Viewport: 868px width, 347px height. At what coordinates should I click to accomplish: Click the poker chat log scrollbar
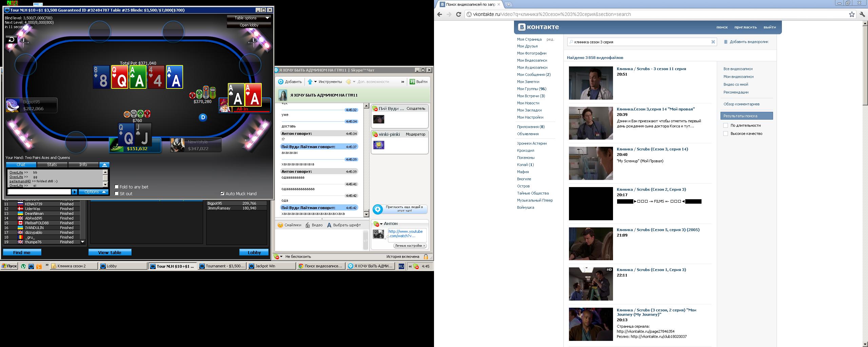point(105,178)
